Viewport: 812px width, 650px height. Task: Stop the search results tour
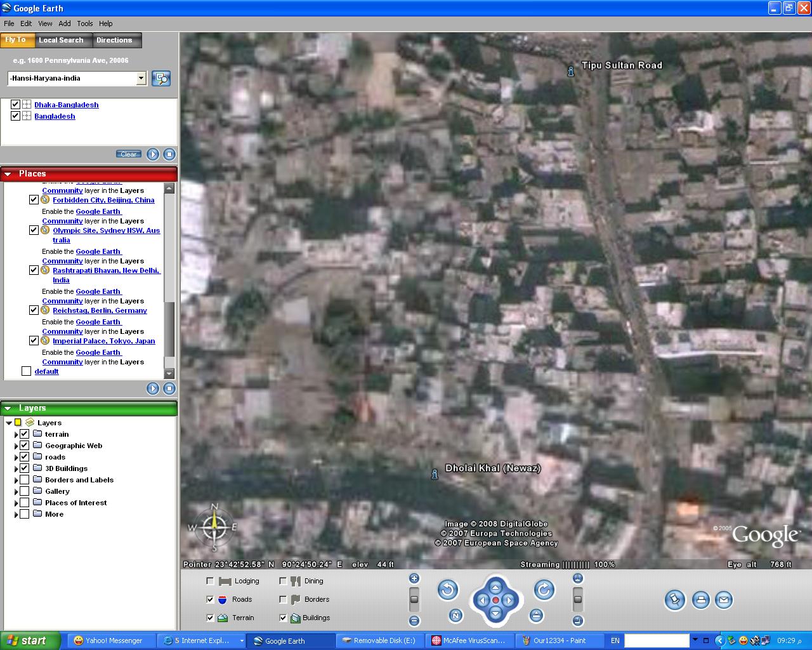point(169,154)
